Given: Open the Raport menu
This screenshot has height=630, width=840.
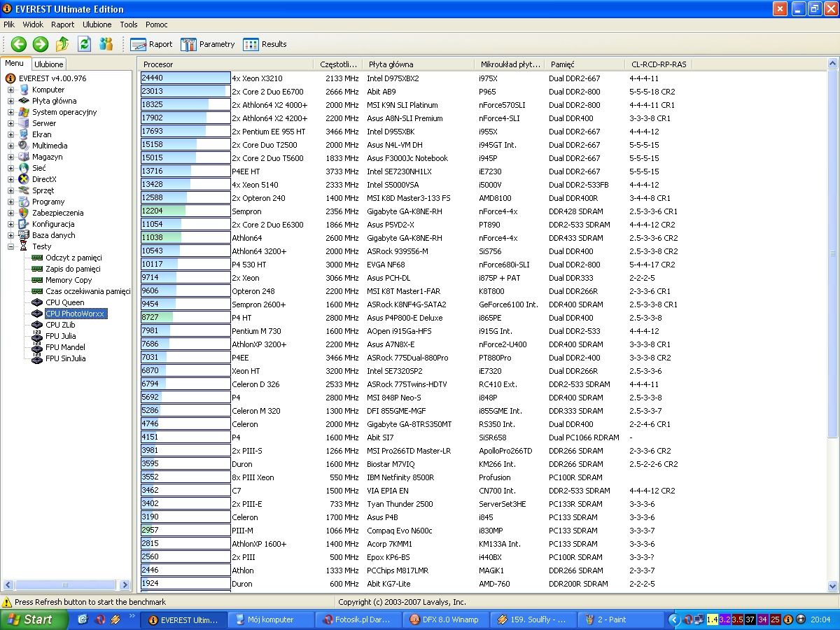Looking at the screenshot, I should coord(63,24).
